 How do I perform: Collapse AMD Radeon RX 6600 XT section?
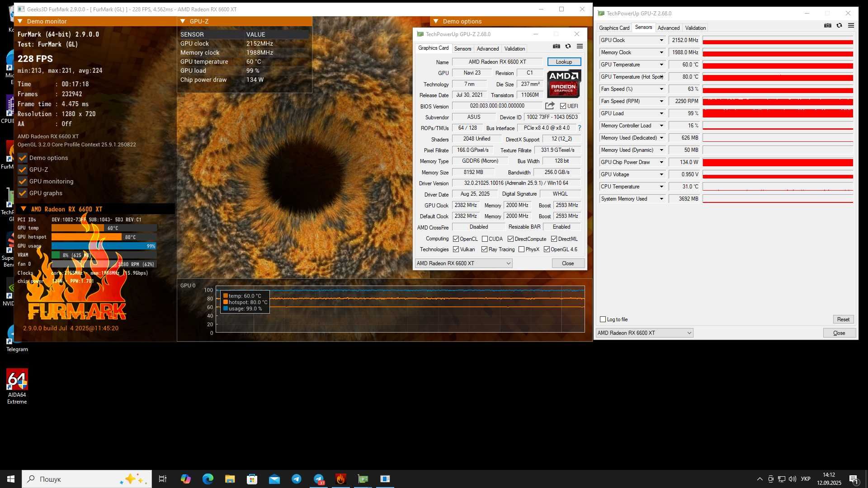click(24, 209)
